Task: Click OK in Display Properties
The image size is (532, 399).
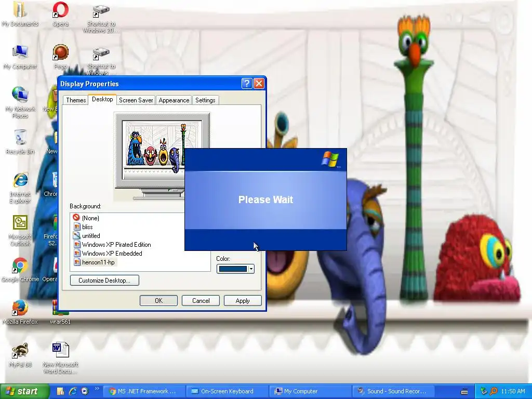Action: pos(159,301)
